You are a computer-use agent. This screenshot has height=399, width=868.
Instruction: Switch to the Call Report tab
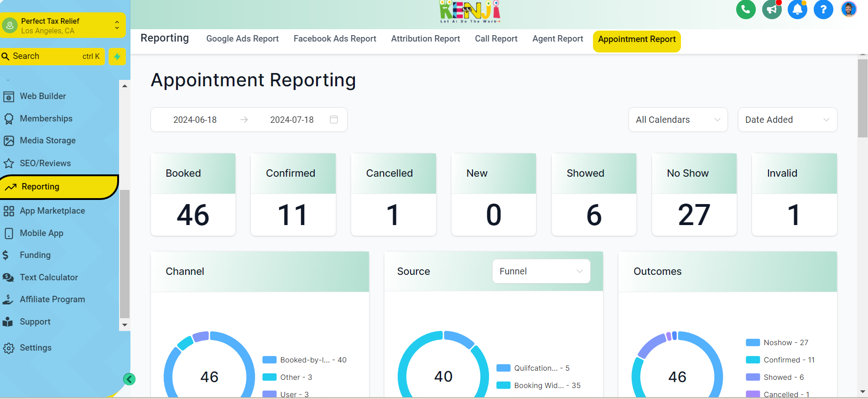pos(496,39)
